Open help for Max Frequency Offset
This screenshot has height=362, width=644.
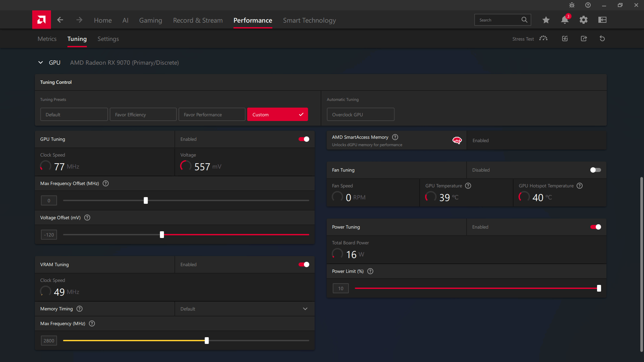coord(106,183)
